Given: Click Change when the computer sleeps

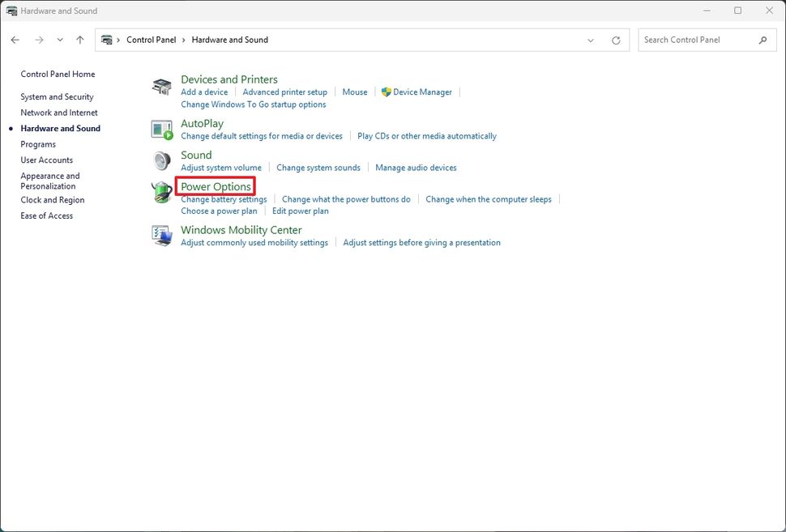Looking at the screenshot, I should pyautogui.click(x=489, y=198).
